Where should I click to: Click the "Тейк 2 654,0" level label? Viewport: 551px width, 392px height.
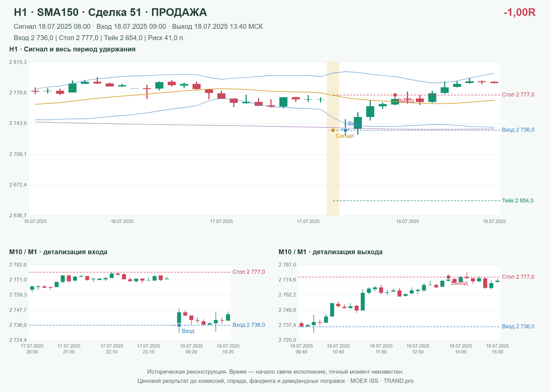[x=518, y=201]
